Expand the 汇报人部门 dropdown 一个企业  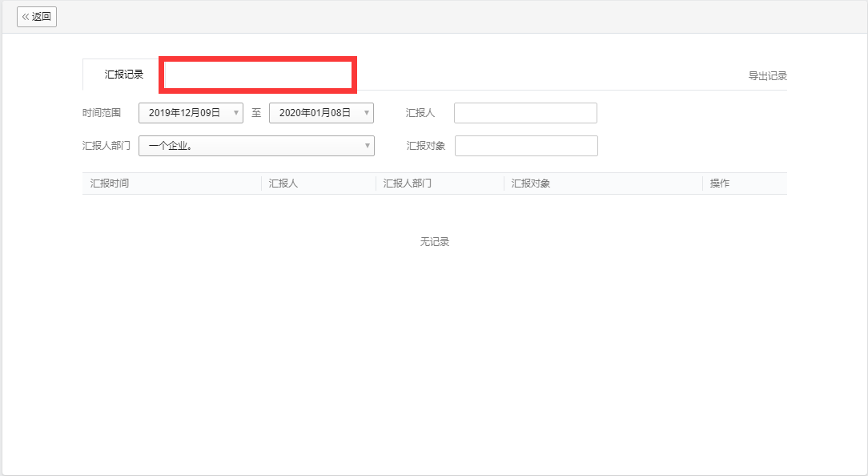point(256,146)
